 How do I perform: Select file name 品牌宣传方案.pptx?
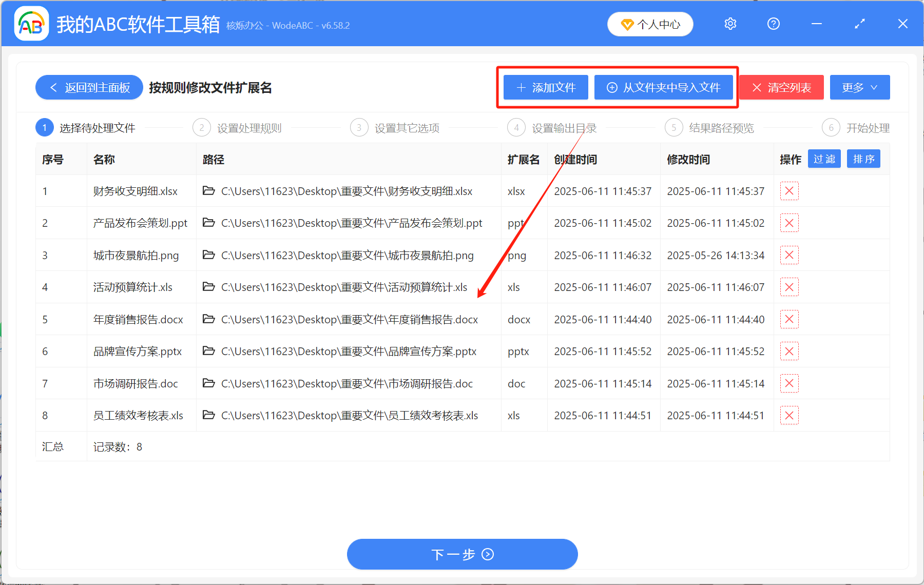[x=138, y=352]
